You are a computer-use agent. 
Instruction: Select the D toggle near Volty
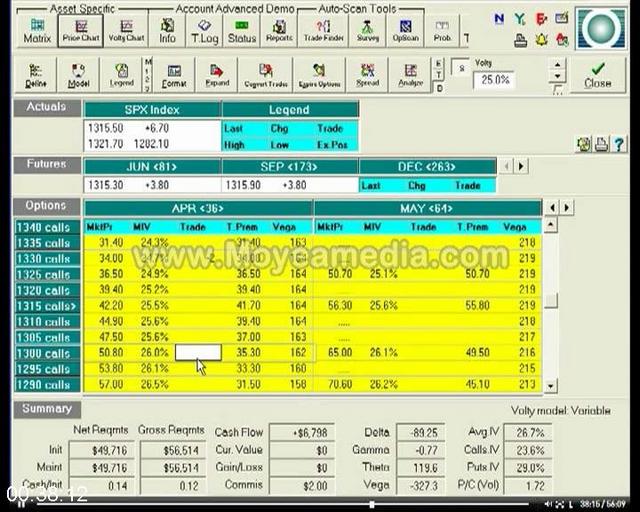pos(439,88)
